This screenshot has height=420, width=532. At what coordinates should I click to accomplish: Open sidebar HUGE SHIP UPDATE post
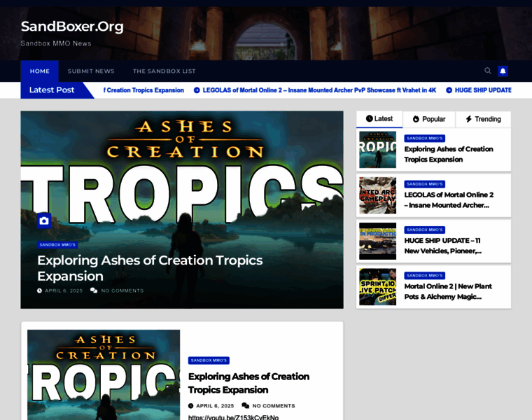click(x=443, y=246)
